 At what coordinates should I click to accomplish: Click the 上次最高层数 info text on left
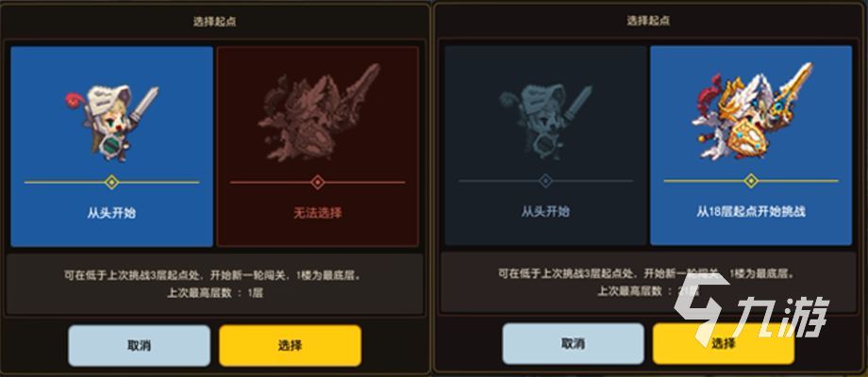[215, 293]
